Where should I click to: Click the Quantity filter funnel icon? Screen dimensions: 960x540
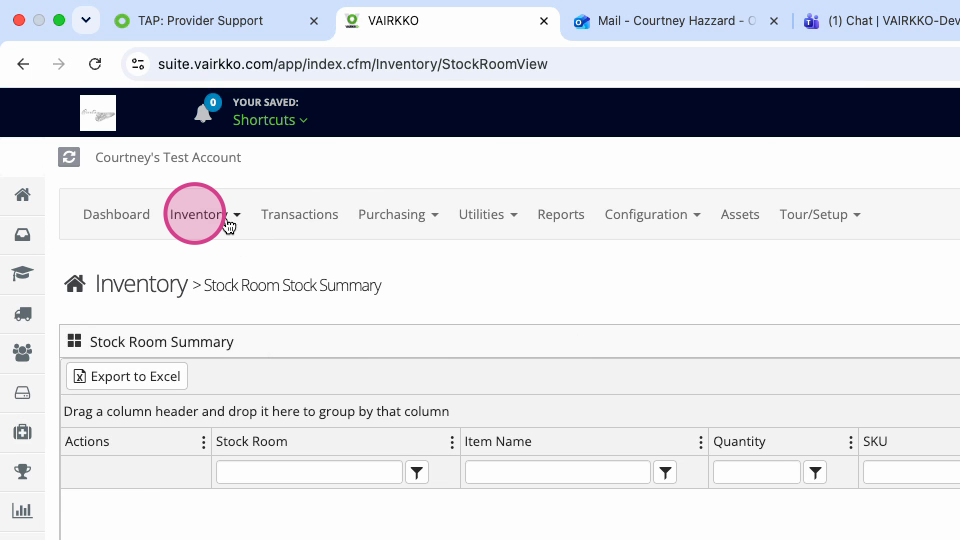[x=815, y=473]
